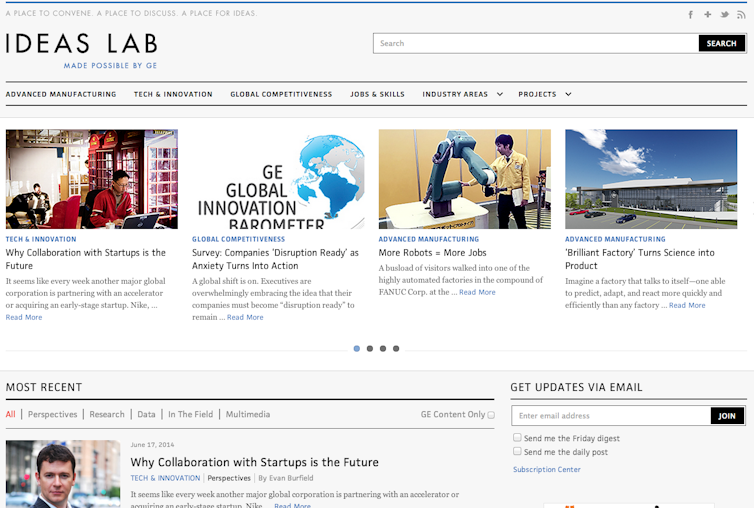The width and height of the screenshot is (754, 508).
Task: Click the June 17, 2014 date text
Action: pyautogui.click(x=152, y=444)
